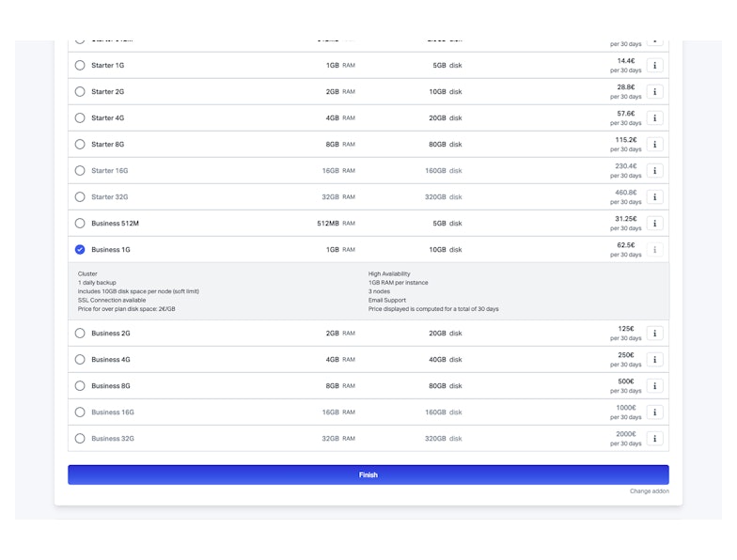Click the Starter 2G price 28.8€
Image resolution: width=737 pixels, height=560 pixels.
(x=626, y=86)
